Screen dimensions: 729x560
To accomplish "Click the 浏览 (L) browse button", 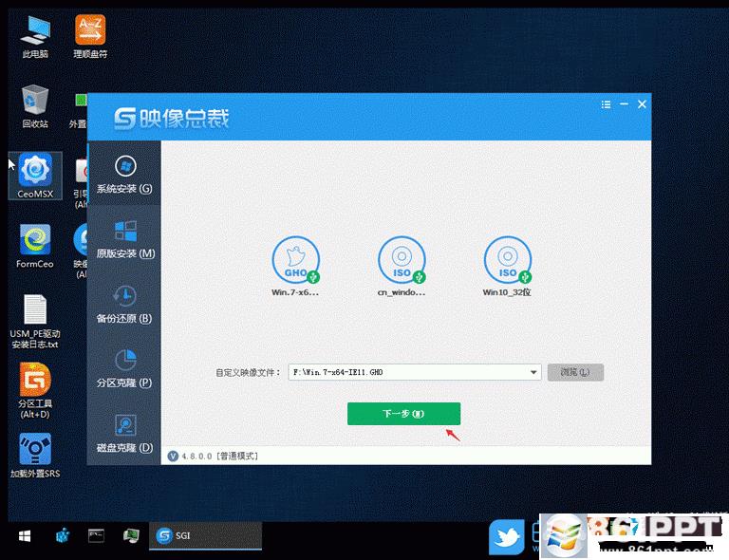I will (575, 372).
